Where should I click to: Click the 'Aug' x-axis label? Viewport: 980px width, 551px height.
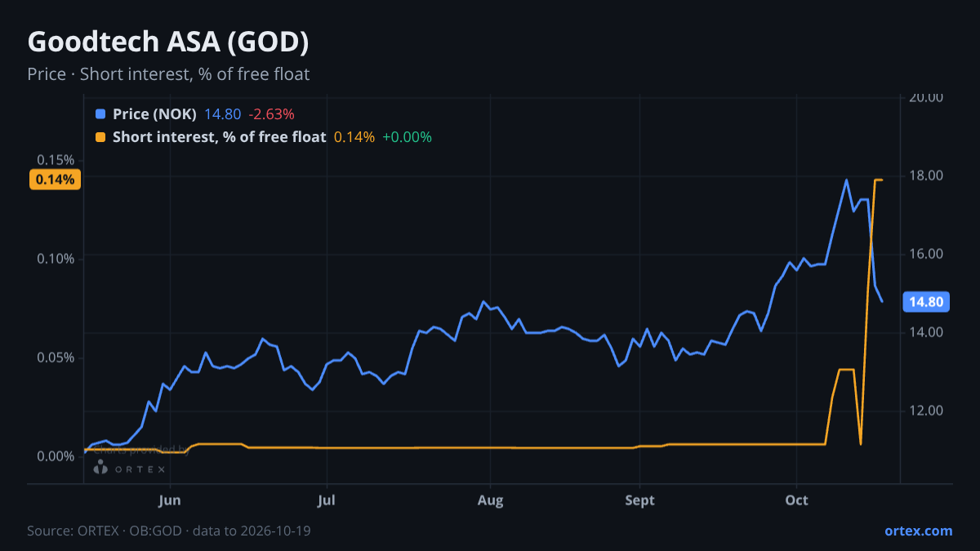pyautogui.click(x=490, y=500)
